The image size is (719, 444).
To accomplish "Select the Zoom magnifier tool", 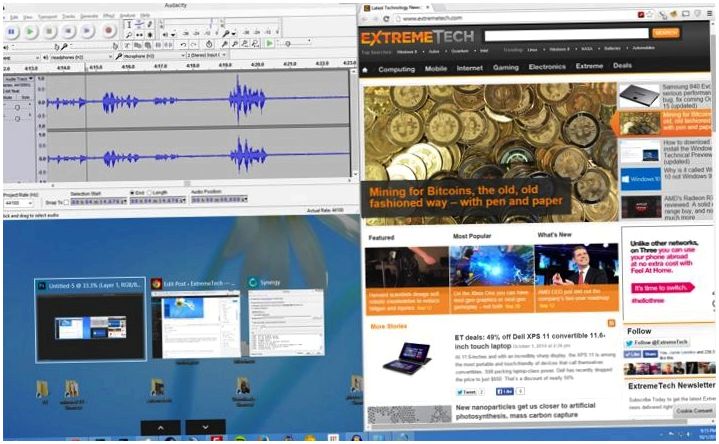I will click(x=129, y=35).
